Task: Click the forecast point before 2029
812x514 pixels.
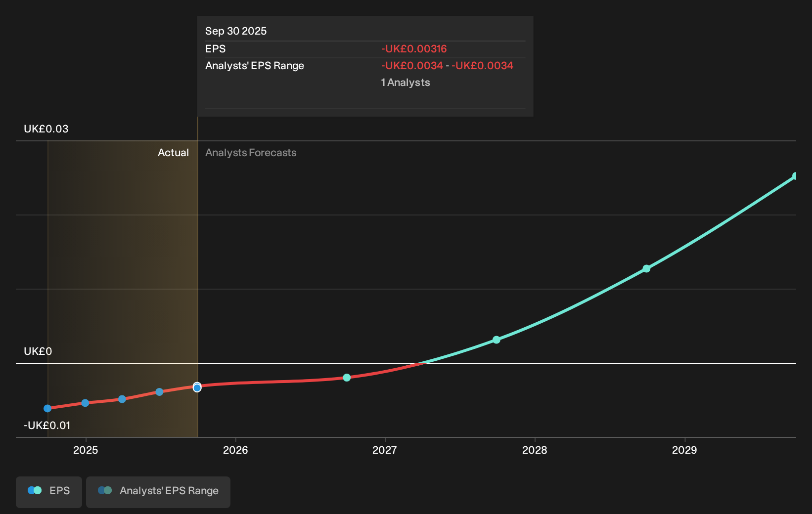Action: pos(646,269)
